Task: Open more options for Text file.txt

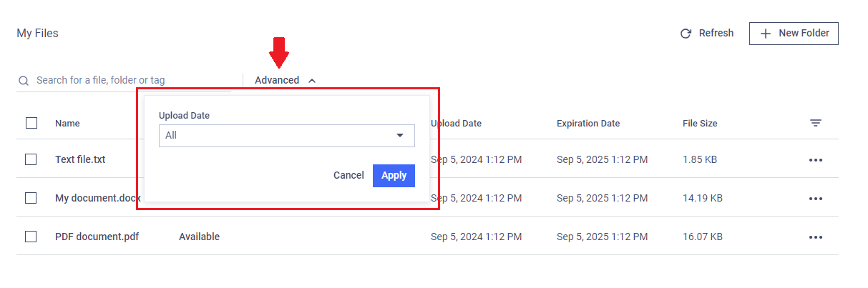Action: [815, 160]
